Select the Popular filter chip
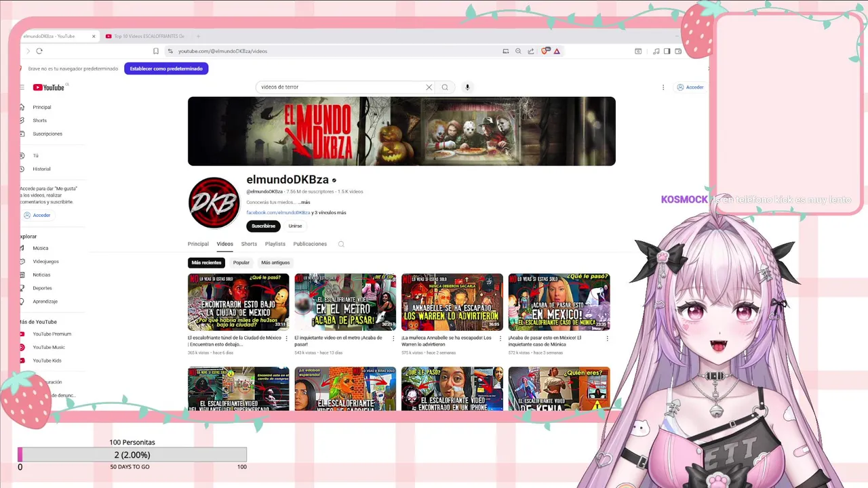This screenshot has height=488, width=868. pyautogui.click(x=241, y=262)
